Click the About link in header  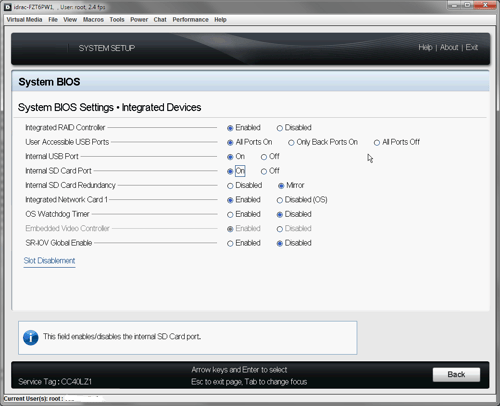coord(449,47)
